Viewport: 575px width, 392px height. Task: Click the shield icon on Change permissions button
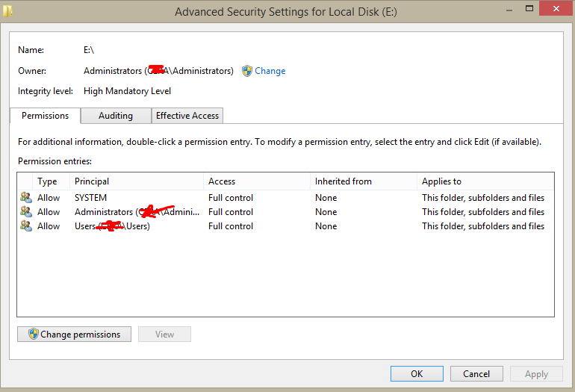pos(33,335)
